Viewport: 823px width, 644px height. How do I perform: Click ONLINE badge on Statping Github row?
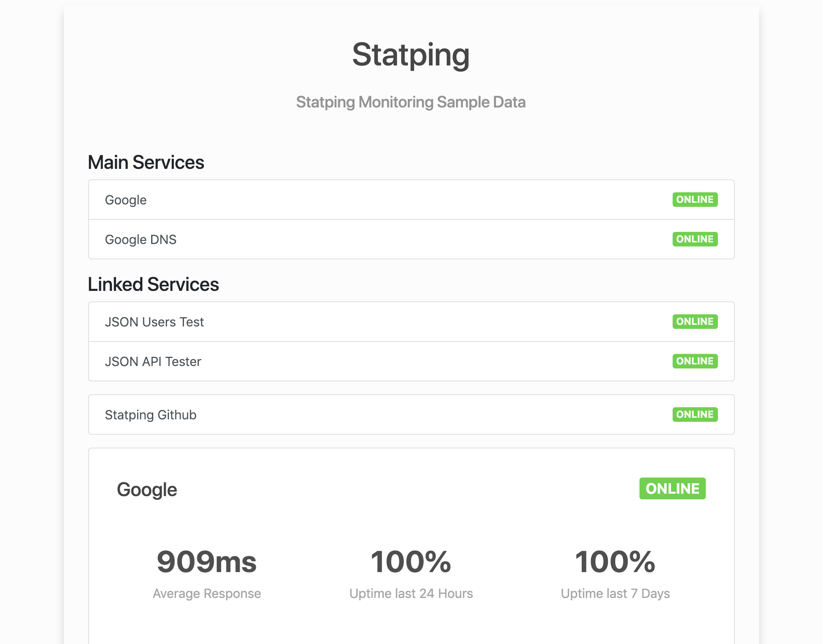(694, 414)
